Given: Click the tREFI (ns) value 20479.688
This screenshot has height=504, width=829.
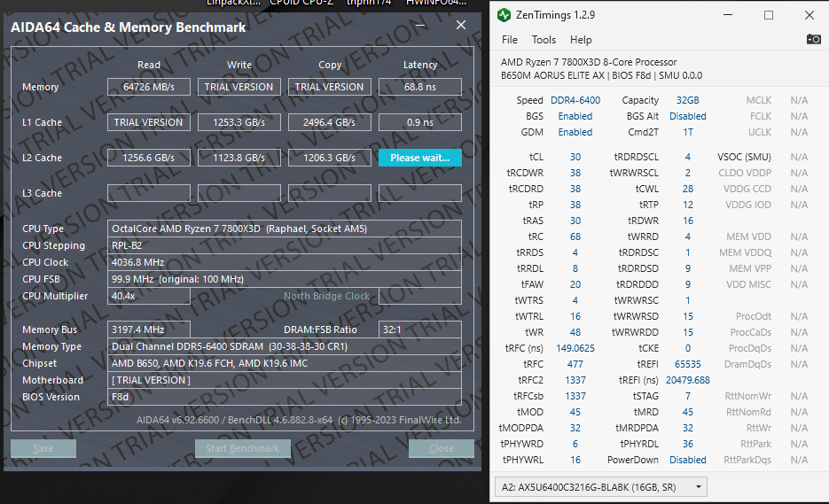Looking at the screenshot, I should coord(688,380).
